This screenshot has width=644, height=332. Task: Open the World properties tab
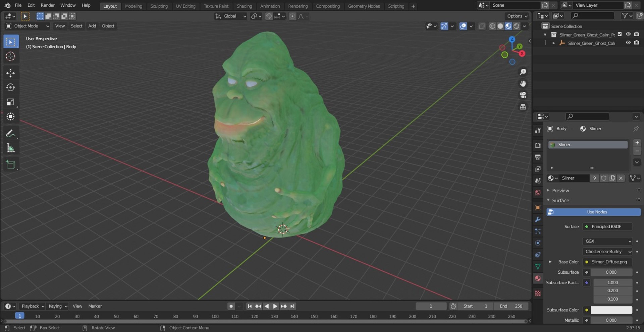click(538, 193)
